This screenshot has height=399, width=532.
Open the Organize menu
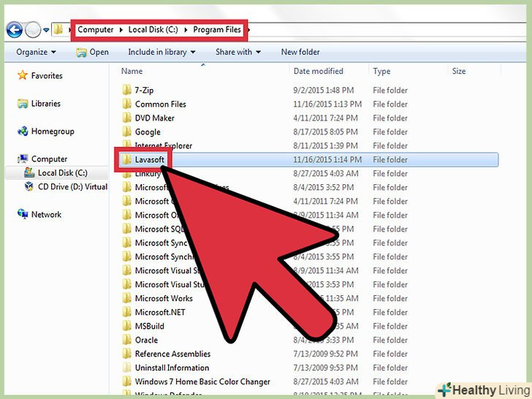[x=36, y=52]
